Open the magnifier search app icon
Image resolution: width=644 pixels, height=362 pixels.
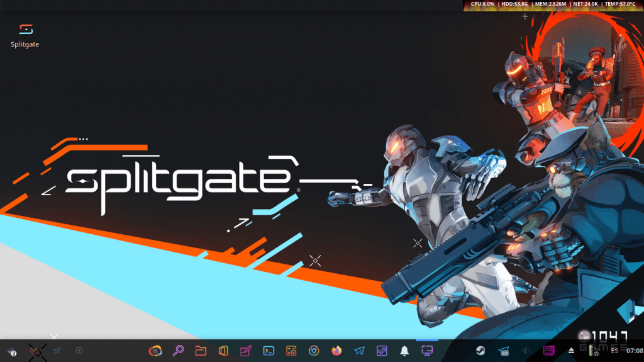pos(178,351)
